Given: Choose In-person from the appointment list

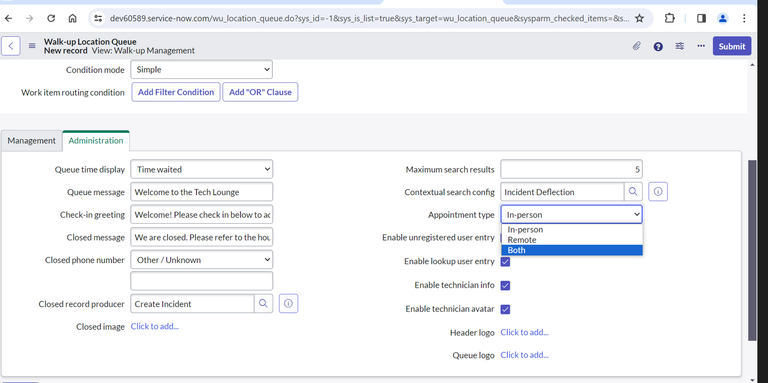Looking at the screenshot, I should [572, 229].
